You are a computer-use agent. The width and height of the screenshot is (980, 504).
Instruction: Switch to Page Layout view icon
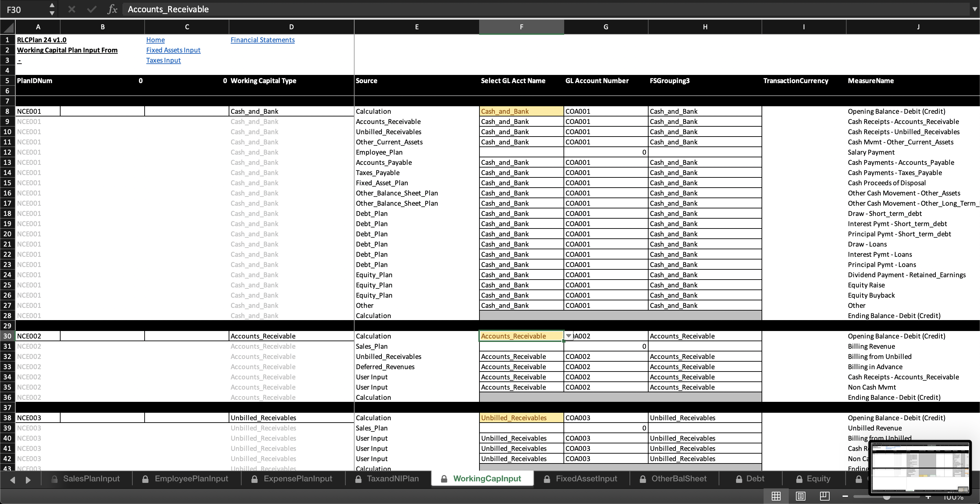[x=800, y=496]
